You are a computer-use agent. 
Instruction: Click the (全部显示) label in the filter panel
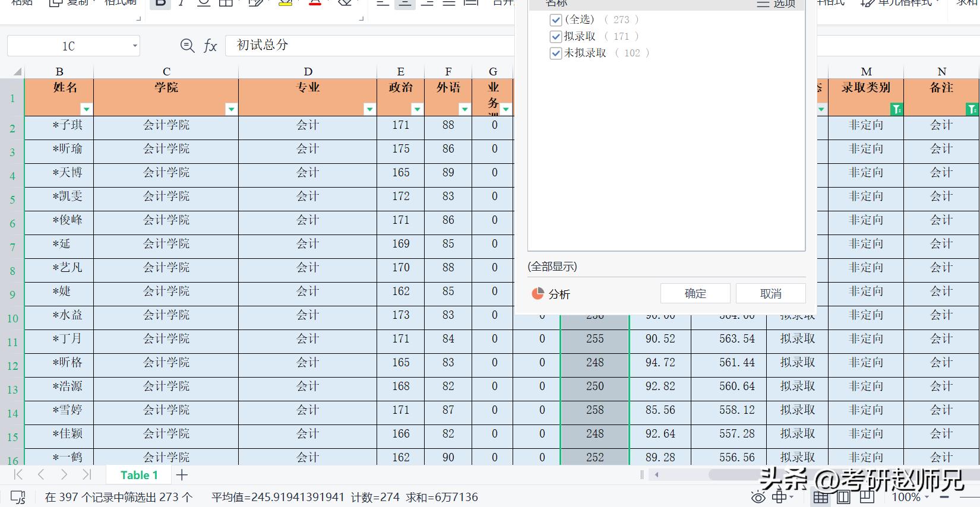coord(552,267)
